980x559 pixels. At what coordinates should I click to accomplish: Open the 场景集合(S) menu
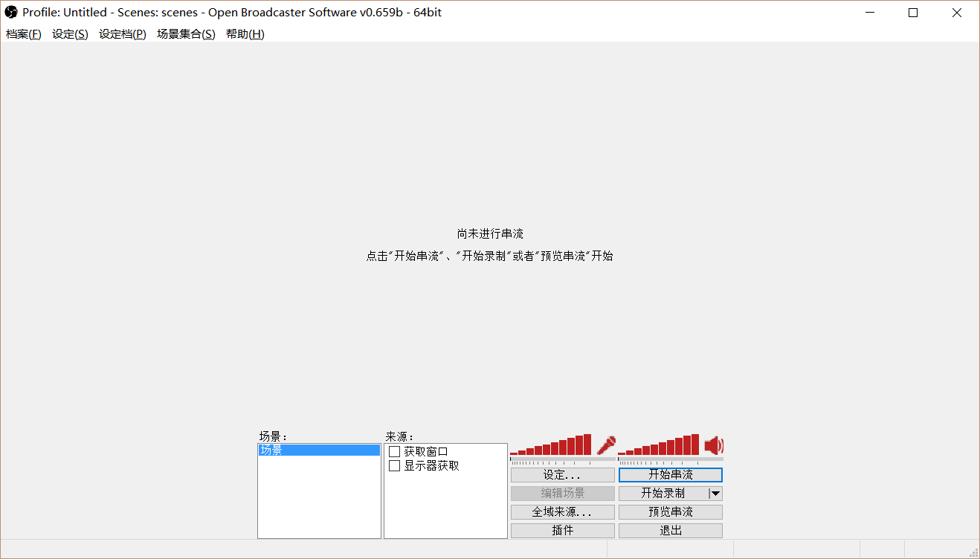[x=186, y=34]
